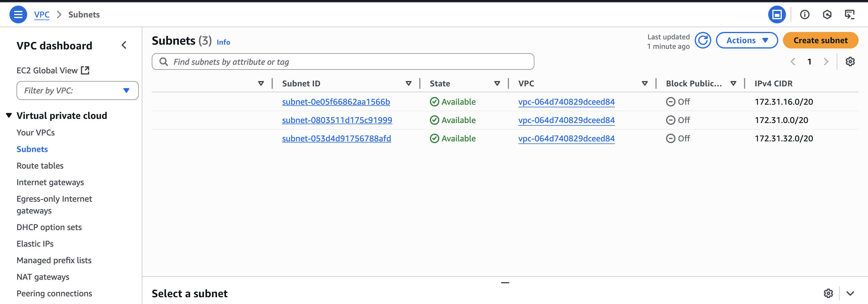
Task: Click the VPC breadcrumb link
Action: (x=41, y=14)
